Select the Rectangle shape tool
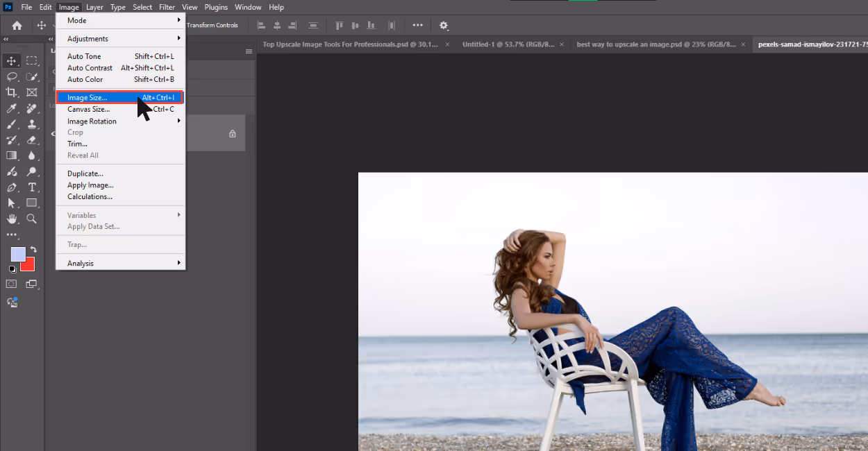868x451 pixels. pyautogui.click(x=32, y=203)
